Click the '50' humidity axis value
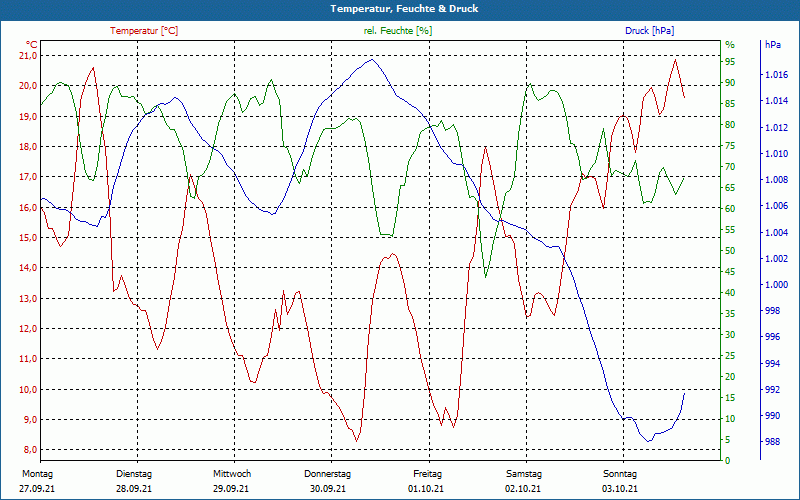800x500 pixels. click(730, 251)
